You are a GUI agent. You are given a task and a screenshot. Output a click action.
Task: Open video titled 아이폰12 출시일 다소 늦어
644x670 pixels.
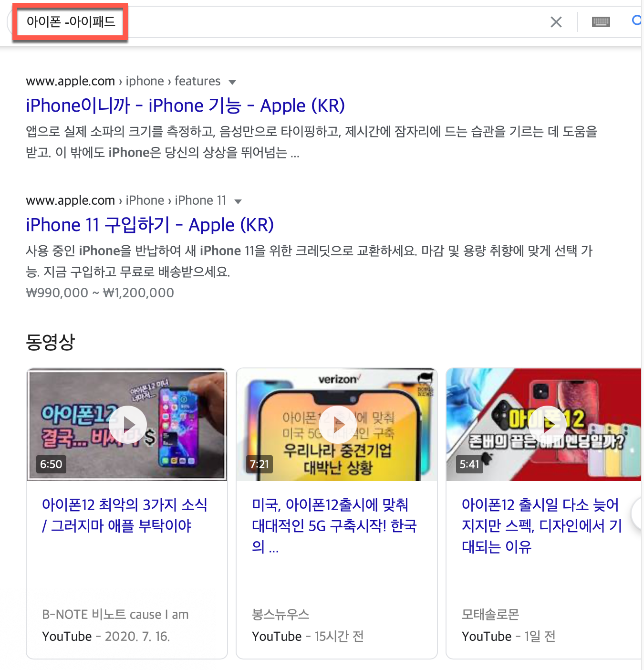tap(542, 525)
